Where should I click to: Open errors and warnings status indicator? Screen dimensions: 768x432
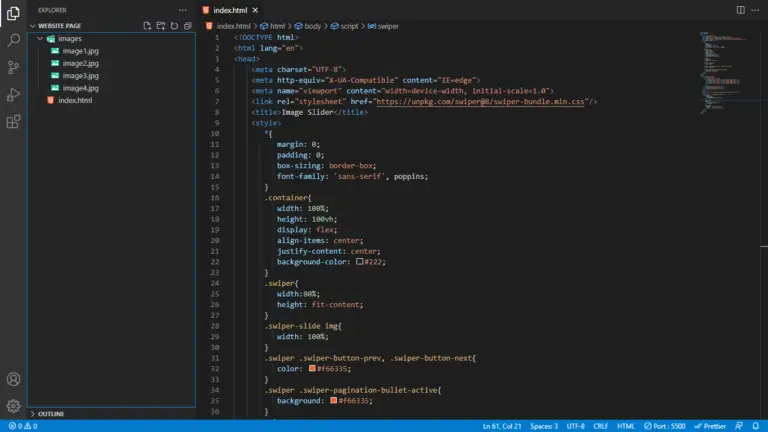[23, 426]
